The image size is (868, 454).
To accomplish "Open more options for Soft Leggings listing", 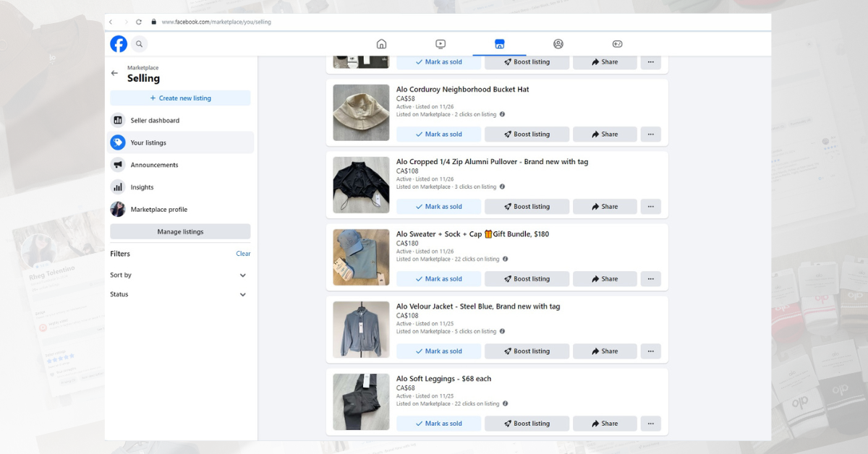I will coord(650,424).
